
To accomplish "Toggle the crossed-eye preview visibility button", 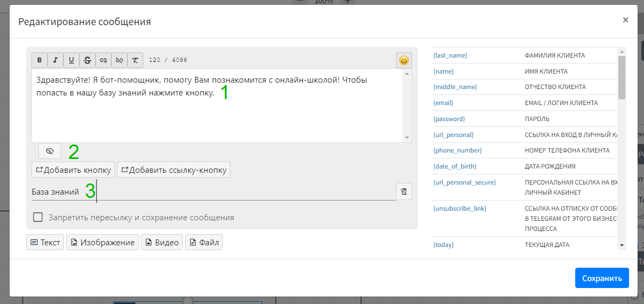I will click(x=50, y=151).
